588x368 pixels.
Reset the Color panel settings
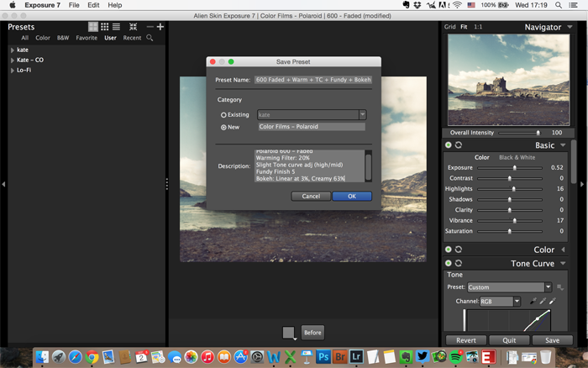459,249
